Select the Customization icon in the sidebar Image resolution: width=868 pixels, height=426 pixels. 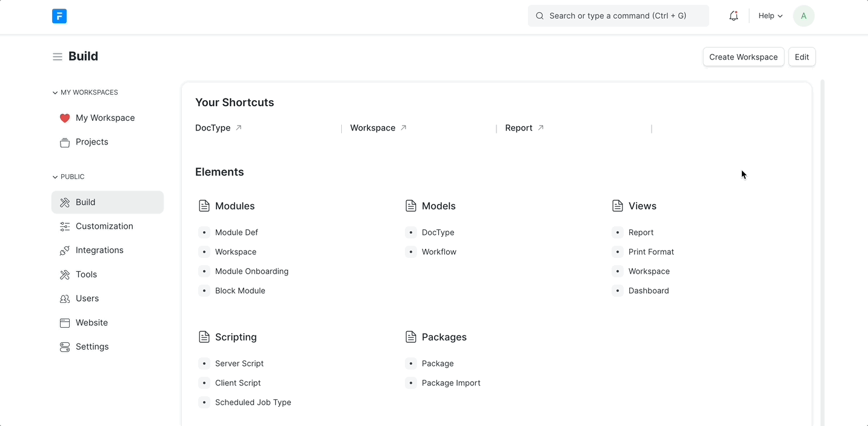click(x=65, y=226)
